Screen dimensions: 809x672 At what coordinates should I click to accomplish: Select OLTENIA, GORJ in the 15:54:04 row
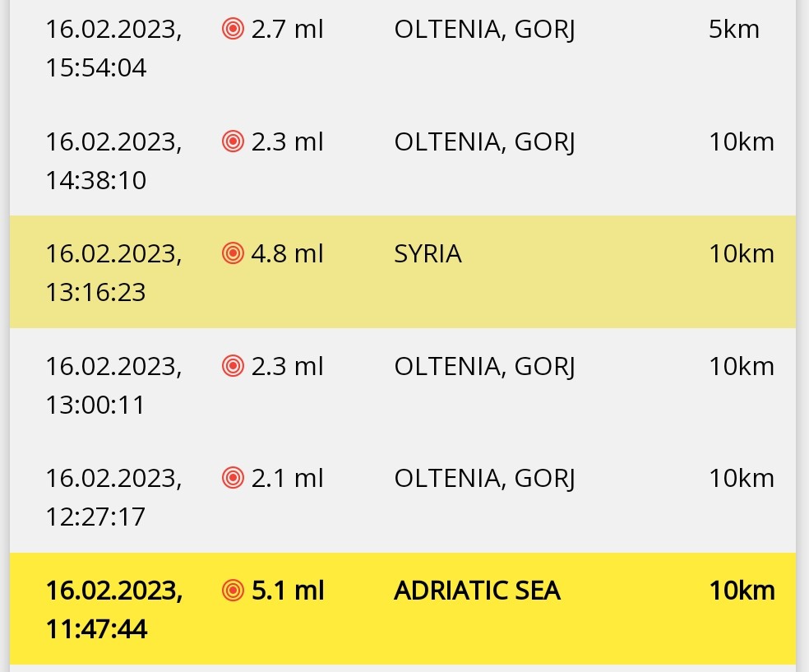484,30
